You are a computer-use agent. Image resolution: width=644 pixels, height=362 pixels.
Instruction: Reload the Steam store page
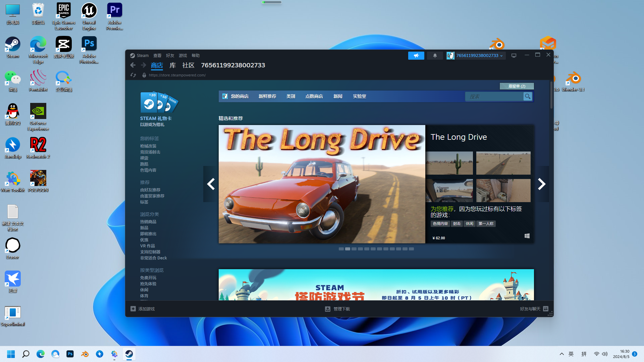(x=133, y=75)
